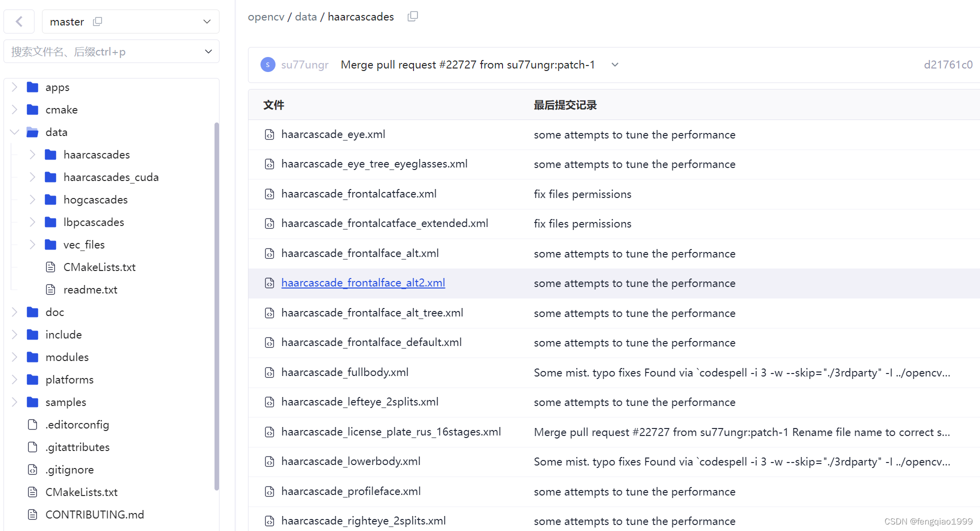
Task: Click haarcascade_righteye_2splits.xml file icon
Action: pos(269,521)
